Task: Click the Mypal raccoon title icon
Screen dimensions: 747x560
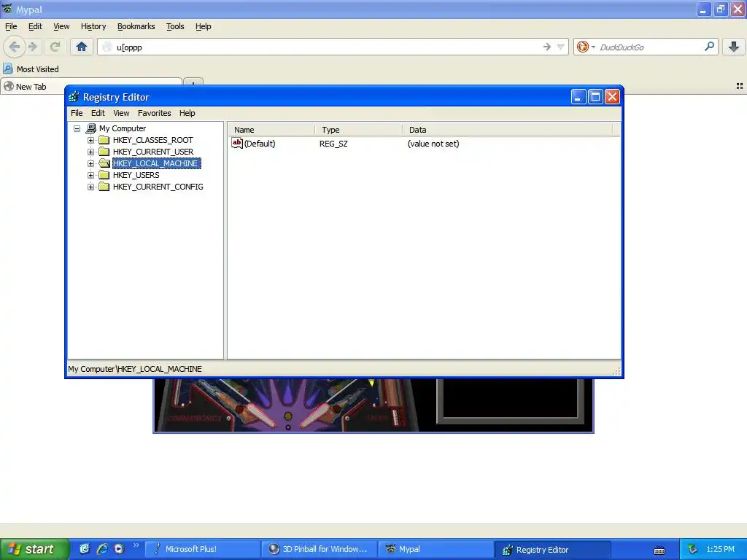Action: [x=7, y=9]
